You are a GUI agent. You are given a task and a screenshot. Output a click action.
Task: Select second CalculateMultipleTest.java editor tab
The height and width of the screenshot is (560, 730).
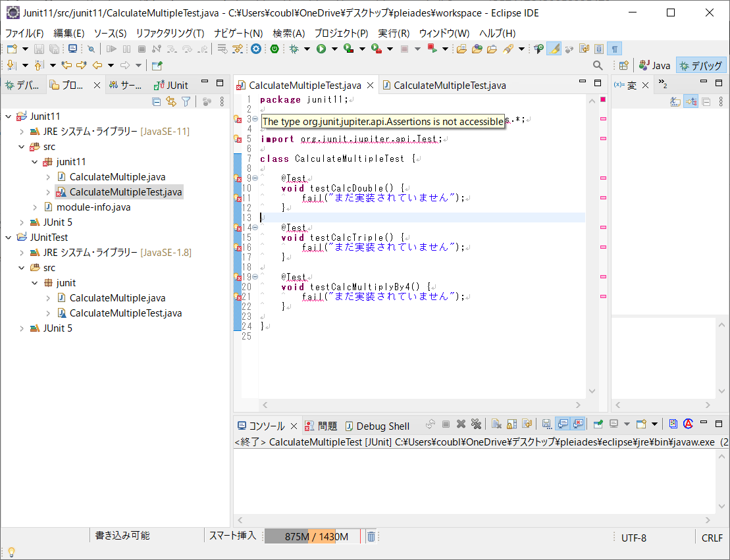[444, 85]
